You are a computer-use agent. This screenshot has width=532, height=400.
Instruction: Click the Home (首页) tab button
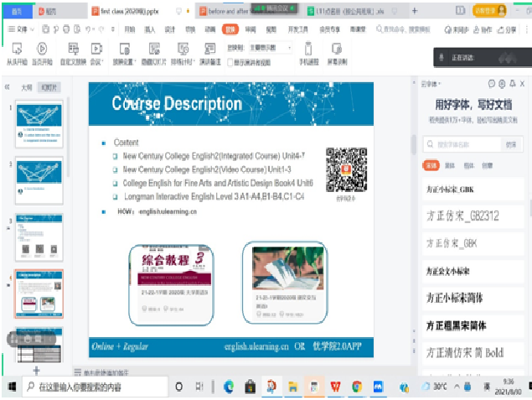(x=17, y=11)
